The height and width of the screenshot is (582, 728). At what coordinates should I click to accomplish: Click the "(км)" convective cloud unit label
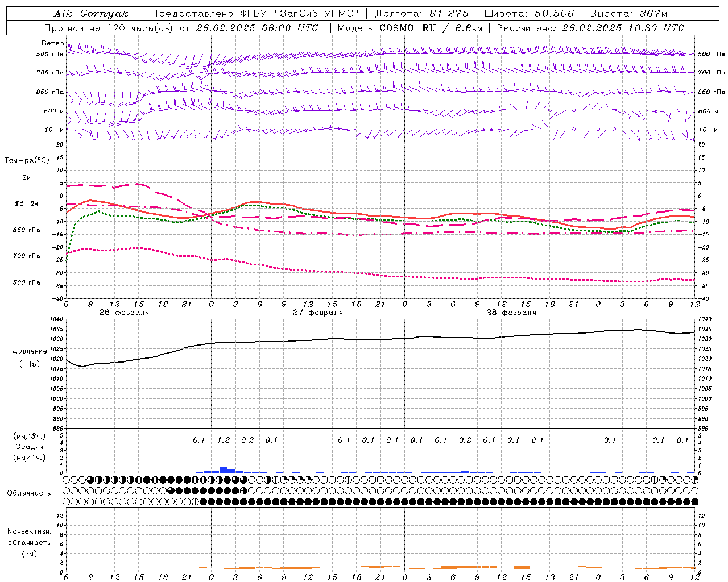pos(30,554)
